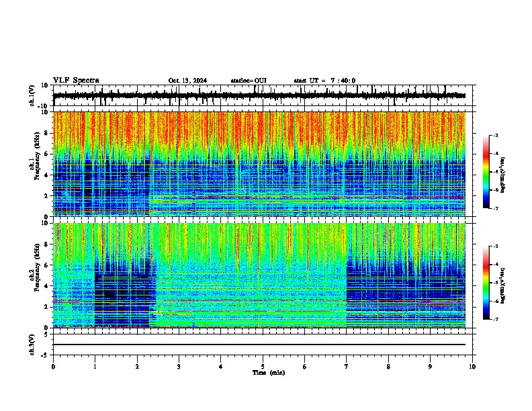Click the ch.2 color scale bar
This screenshot has height=411, width=532.
(486, 283)
